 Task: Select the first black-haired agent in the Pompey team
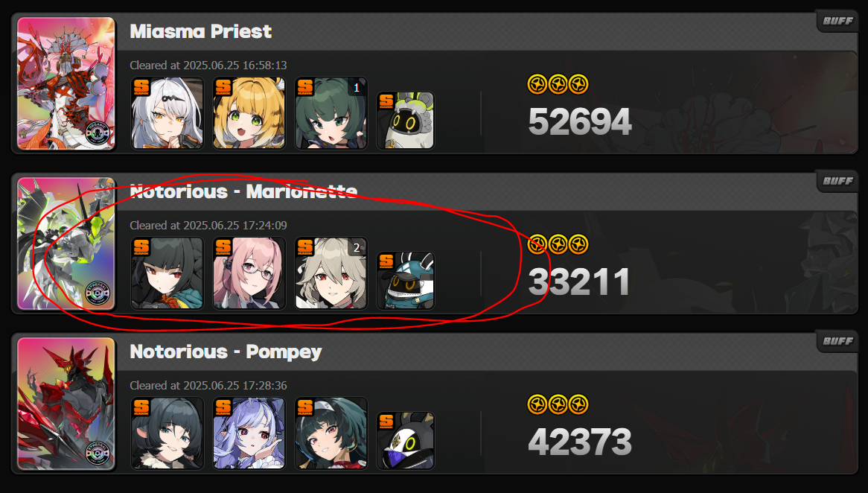point(167,433)
